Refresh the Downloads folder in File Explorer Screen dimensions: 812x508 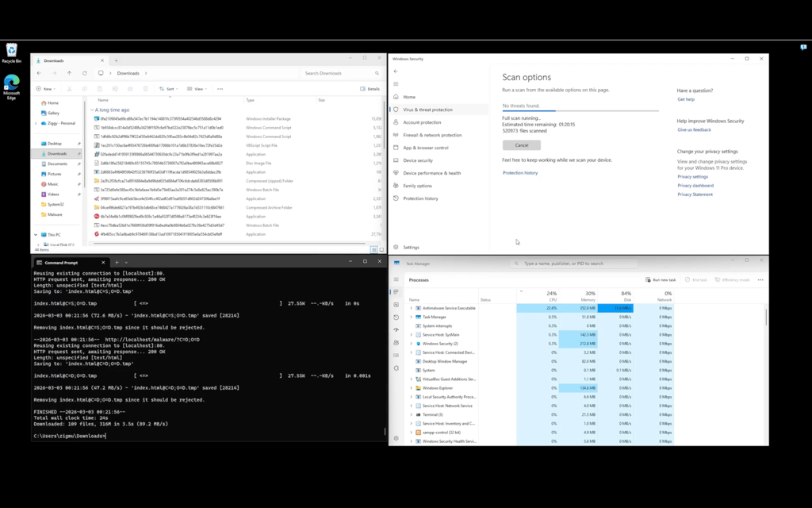pos(84,73)
